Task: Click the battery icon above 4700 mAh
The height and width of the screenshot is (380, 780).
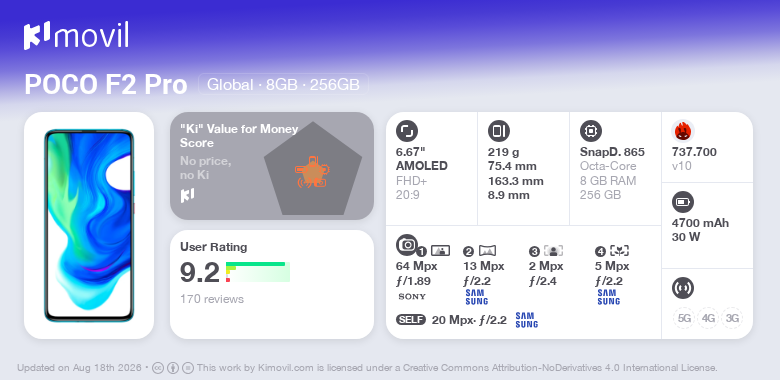Action: (x=683, y=202)
